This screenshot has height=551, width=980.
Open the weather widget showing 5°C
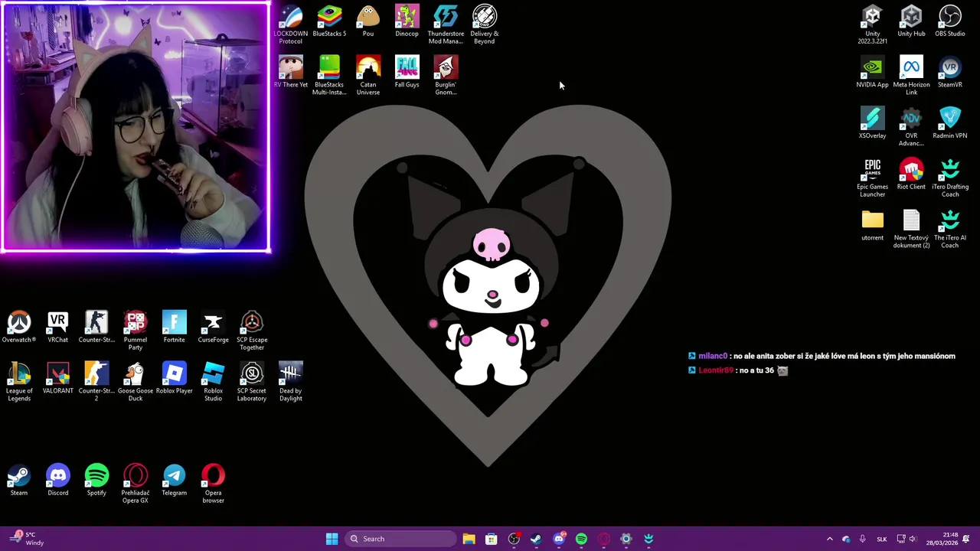tap(26, 539)
